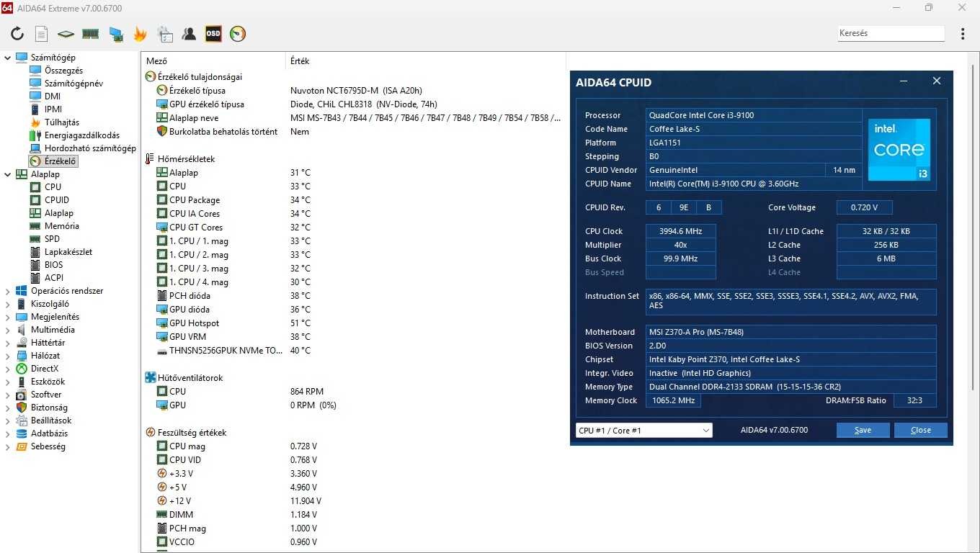Click the Hőmérsékletek thermometer icon
The width and height of the screenshot is (980, 553).
150,159
